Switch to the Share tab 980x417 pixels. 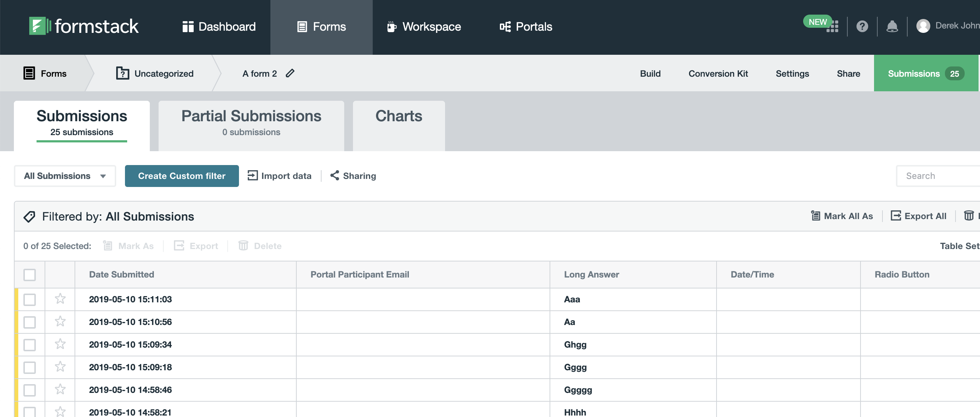pos(848,73)
